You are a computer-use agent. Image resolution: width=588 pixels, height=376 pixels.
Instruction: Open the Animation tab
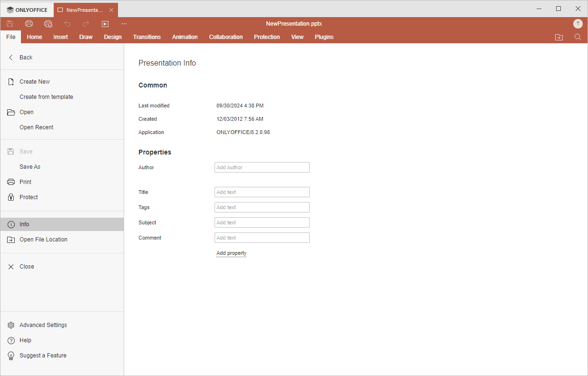[185, 37]
